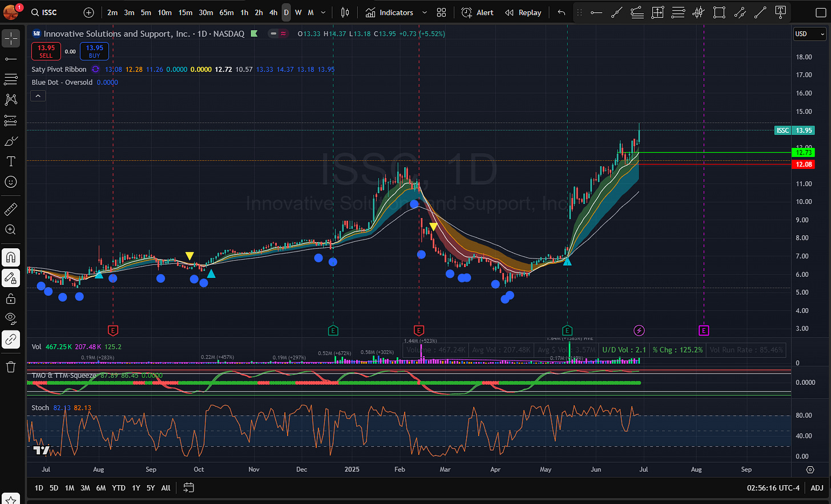This screenshot has height=504, width=831.
Task: Click the TMO & TTM-Squeeze legend label
Action: pyautogui.click(x=64, y=375)
